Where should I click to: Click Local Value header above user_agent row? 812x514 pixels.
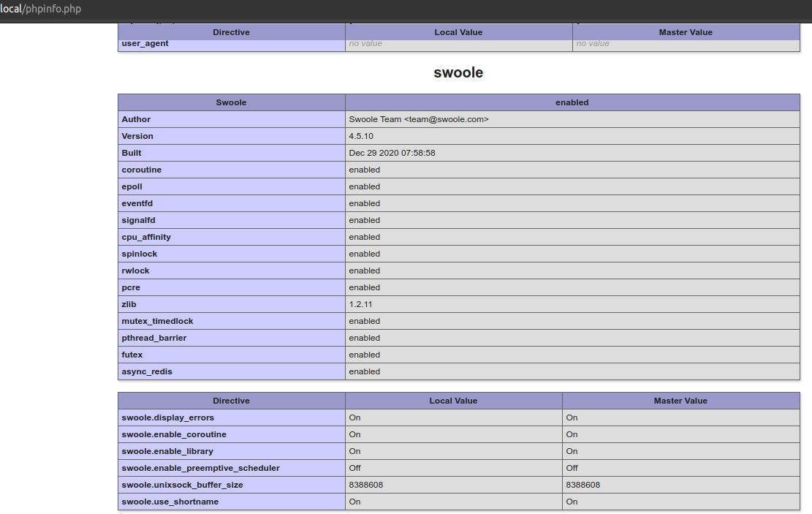click(458, 32)
